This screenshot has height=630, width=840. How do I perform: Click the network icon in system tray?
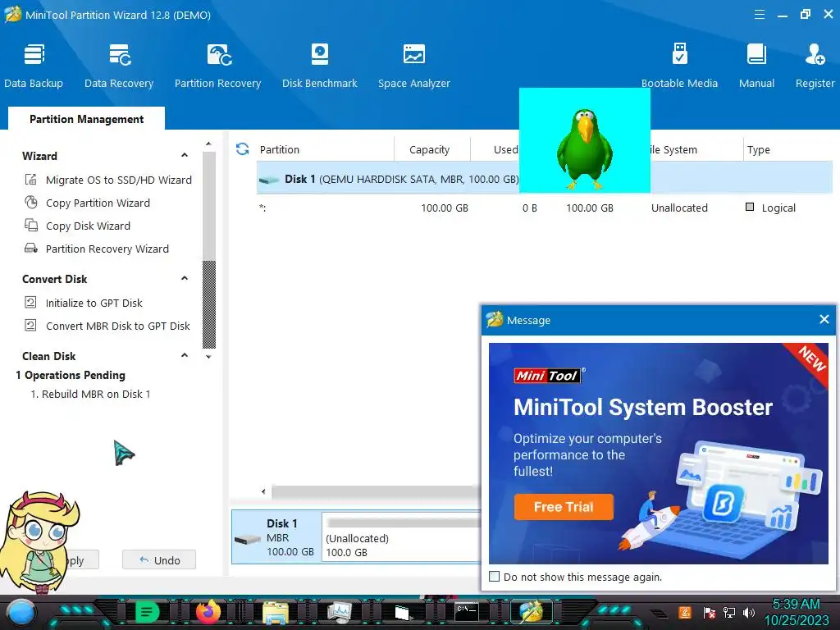(728, 612)
